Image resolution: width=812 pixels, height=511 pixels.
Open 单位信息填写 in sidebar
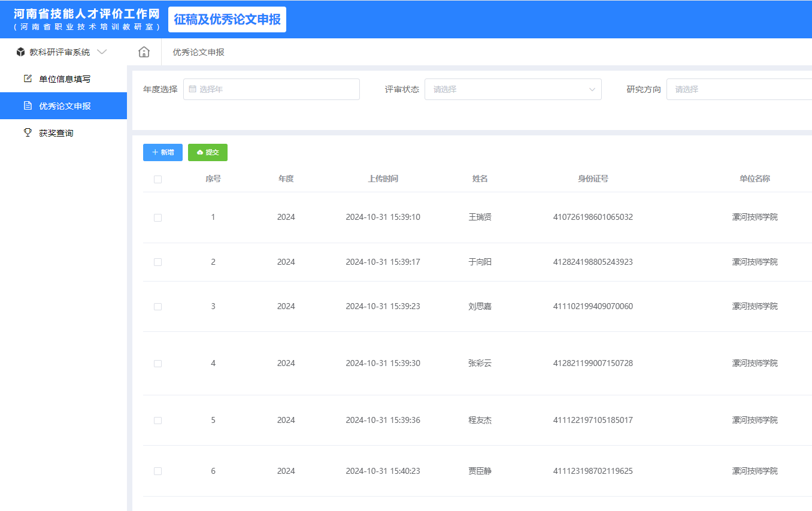coord(63,78)
